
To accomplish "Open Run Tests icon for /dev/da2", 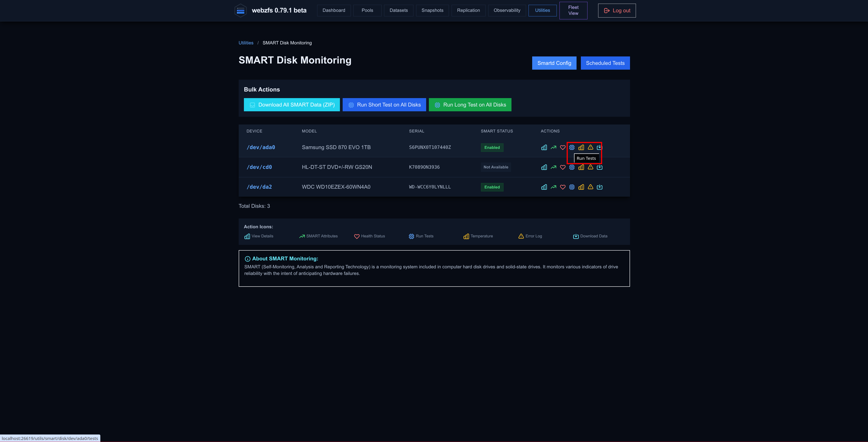I will [572, 187].
